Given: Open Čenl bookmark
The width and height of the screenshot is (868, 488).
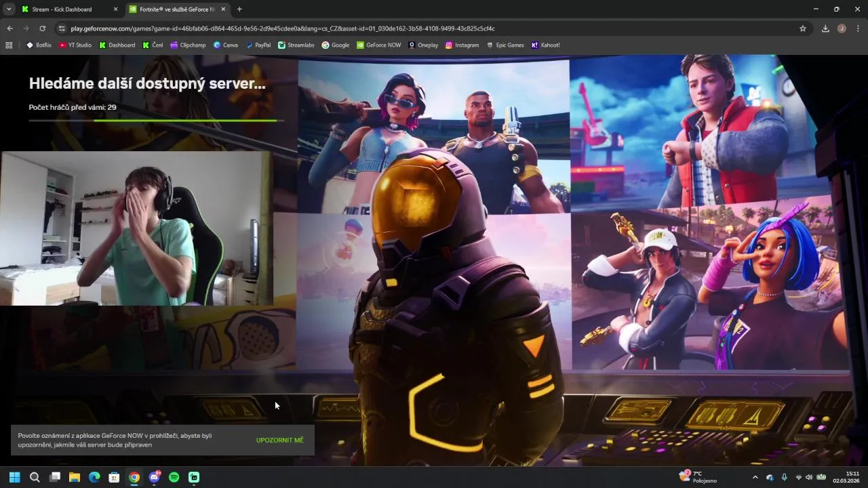Looking at the screenshot, I should point(153,45).
